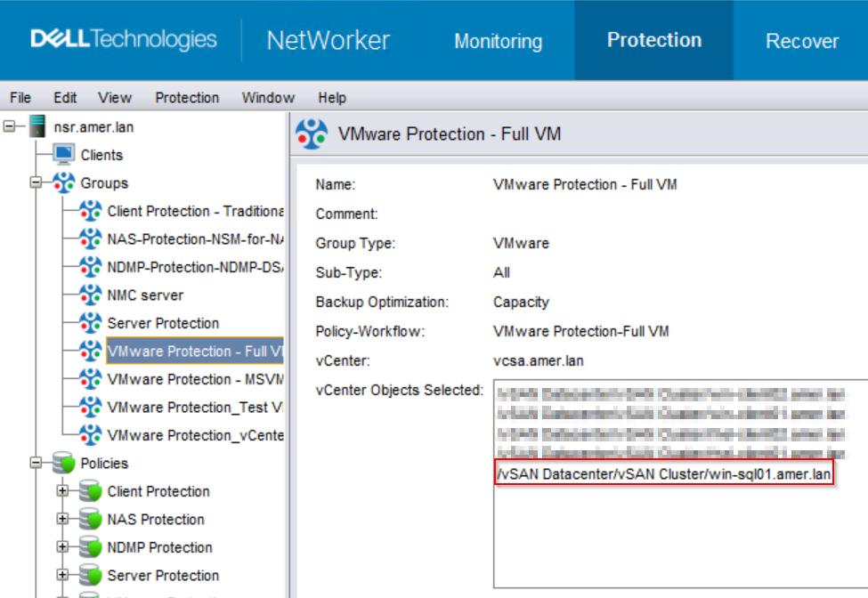Click the Groups folder icon

64,183
